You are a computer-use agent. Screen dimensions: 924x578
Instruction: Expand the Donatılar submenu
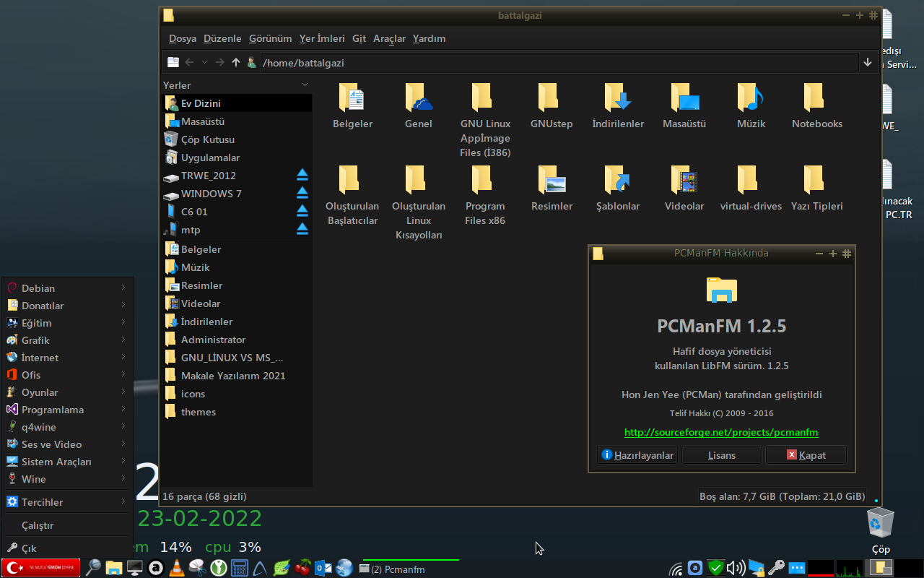tap(67, 306)
